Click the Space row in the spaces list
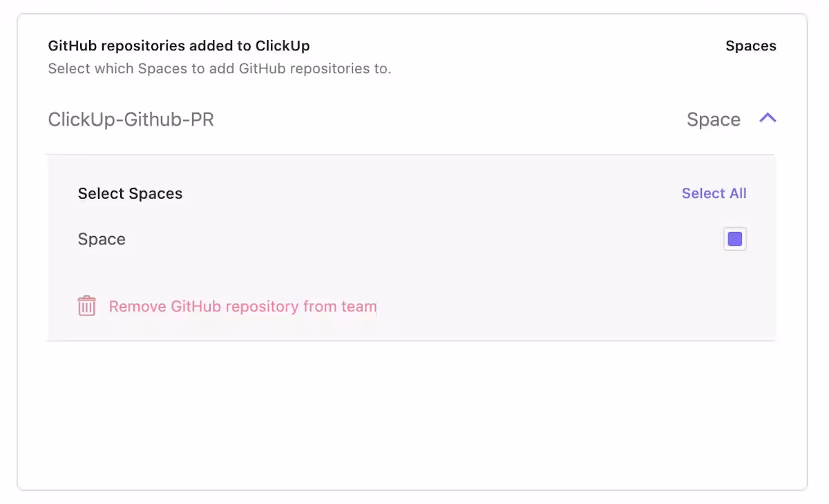This screenshot has width=829, height=504. click(x=102, y=238)
